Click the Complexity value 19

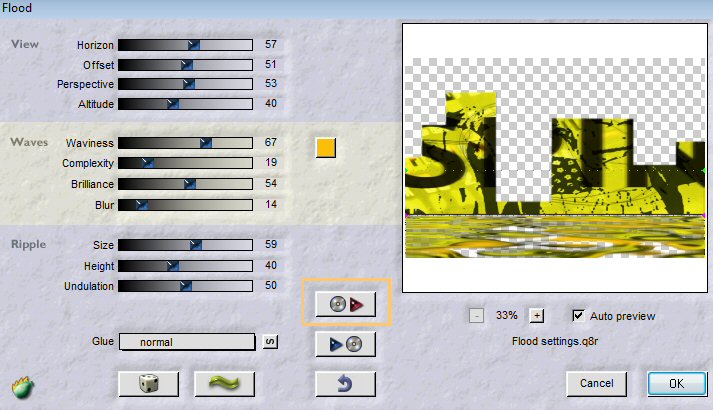[x=271, y=162]
